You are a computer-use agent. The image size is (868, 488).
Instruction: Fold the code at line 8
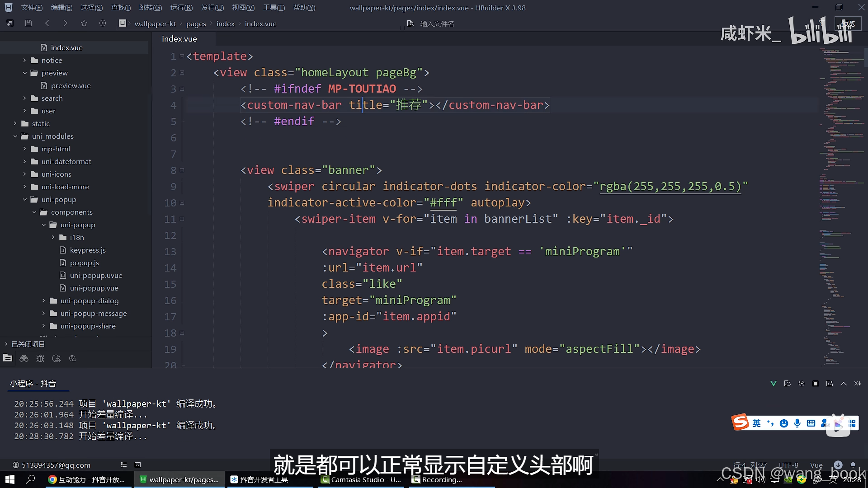coord(182,170)
